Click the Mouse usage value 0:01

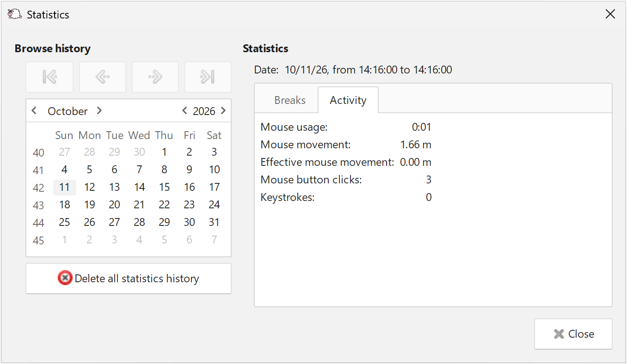click(x=422, y=127)
